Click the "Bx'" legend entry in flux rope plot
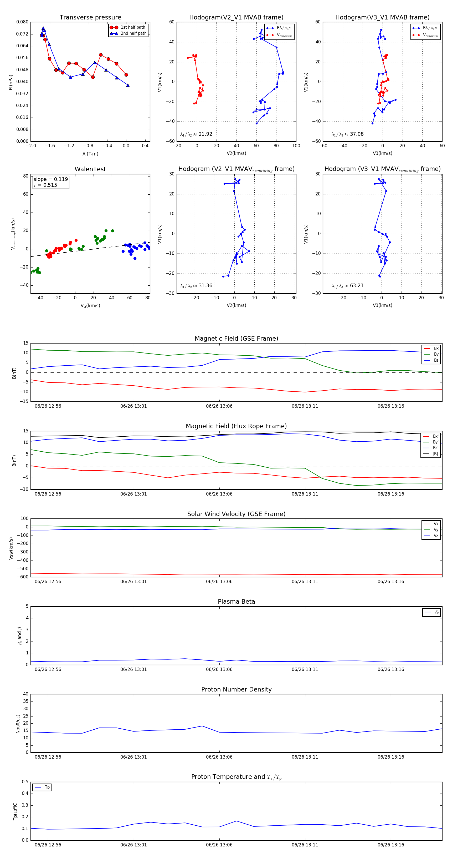The image size is (473, 868). 431,436
